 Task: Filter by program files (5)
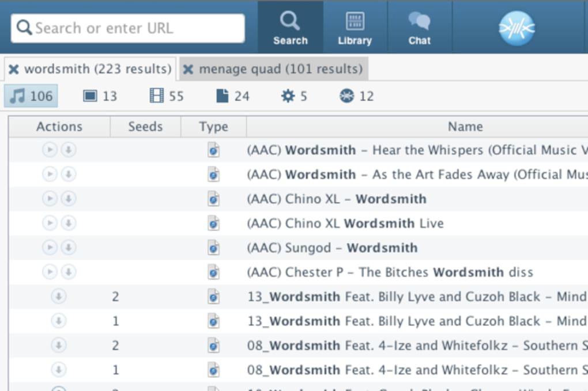[x=294, y=96]
